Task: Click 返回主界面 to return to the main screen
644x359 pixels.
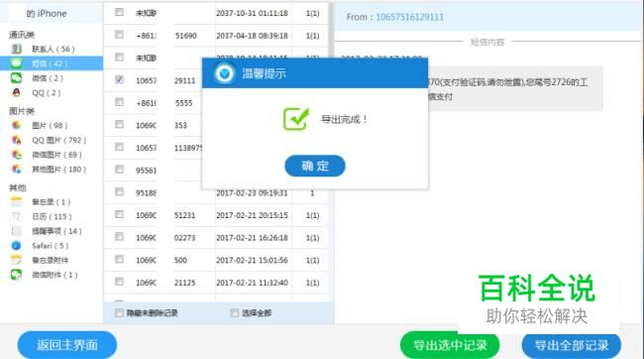Action: 67,344
